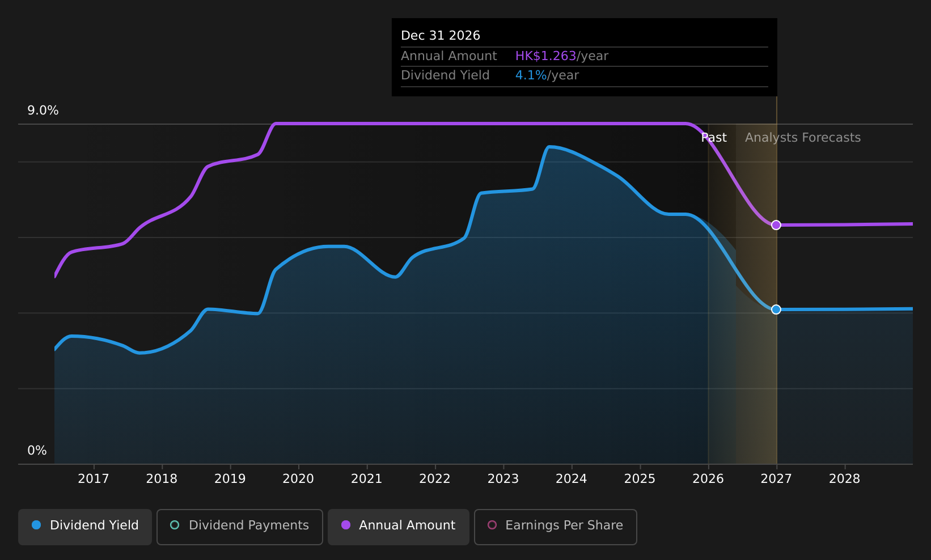This screenshot has height=560, width=931.
Task: Click the 2027 x-axis label
Action: (x=776, y=479)
